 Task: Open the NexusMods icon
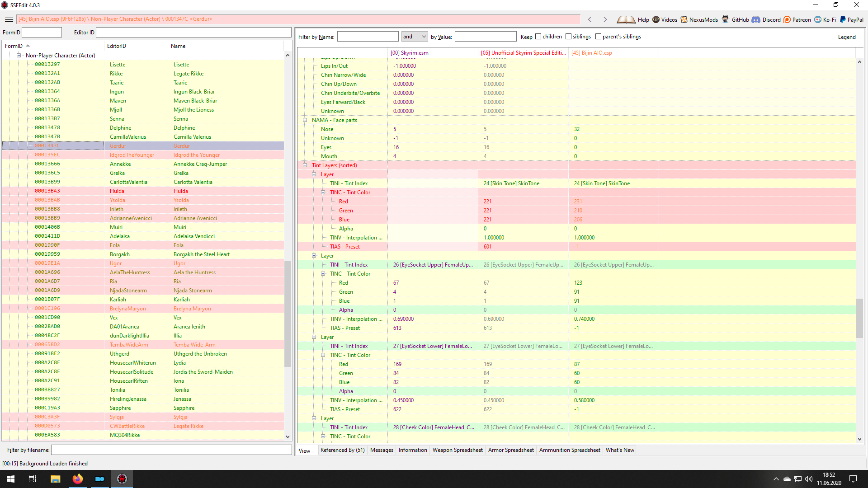(x=684, y=19)
